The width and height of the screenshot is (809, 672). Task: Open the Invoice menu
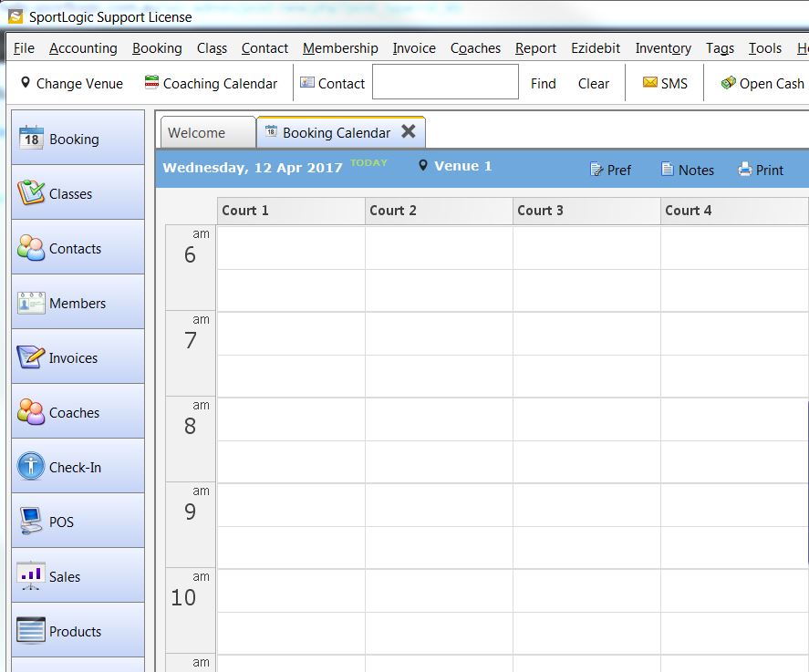414,48
